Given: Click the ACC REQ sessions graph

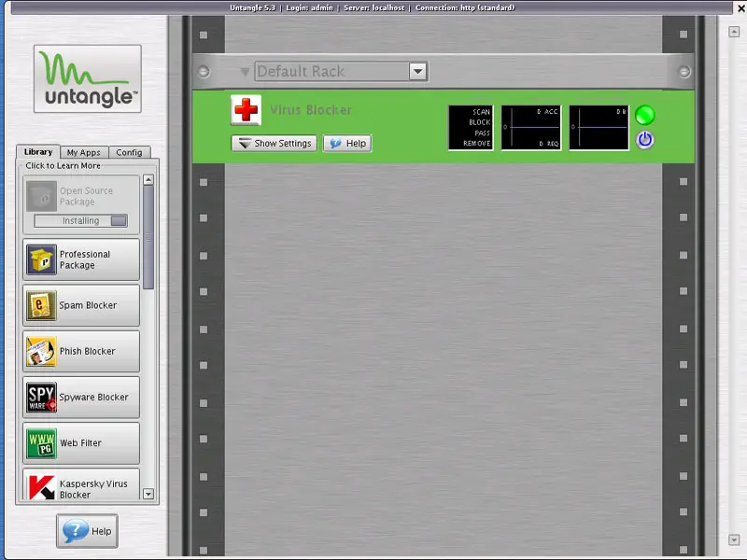Looking at the screenshot, I should [531, 128].
